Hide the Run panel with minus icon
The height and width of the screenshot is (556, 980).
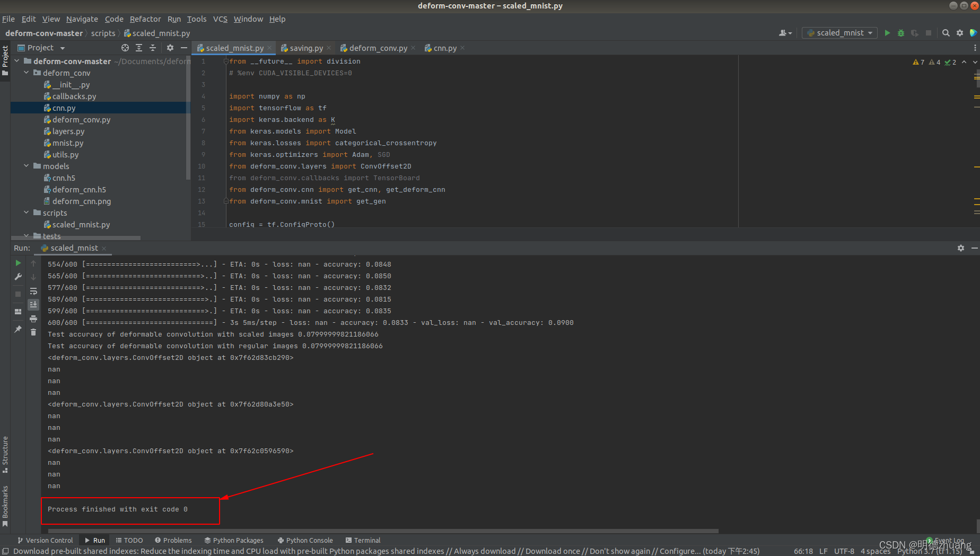974,248
